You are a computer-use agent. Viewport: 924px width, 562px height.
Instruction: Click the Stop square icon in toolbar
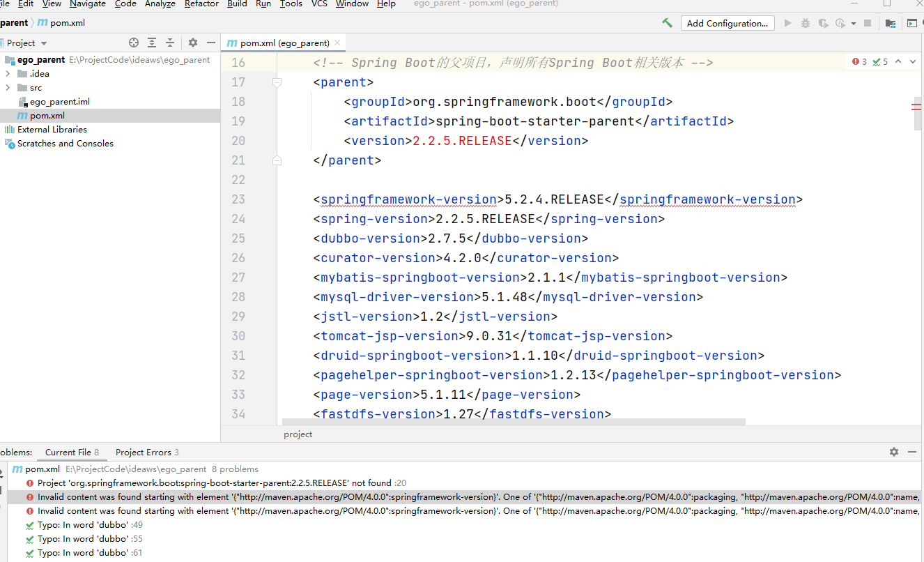coord(868,23)
